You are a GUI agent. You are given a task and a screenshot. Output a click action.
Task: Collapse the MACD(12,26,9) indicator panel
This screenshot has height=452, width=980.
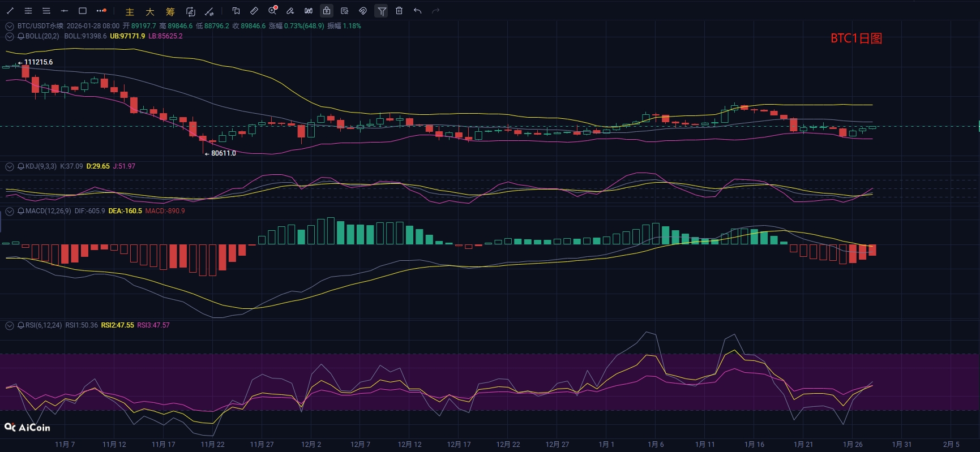tap(10, 211)
